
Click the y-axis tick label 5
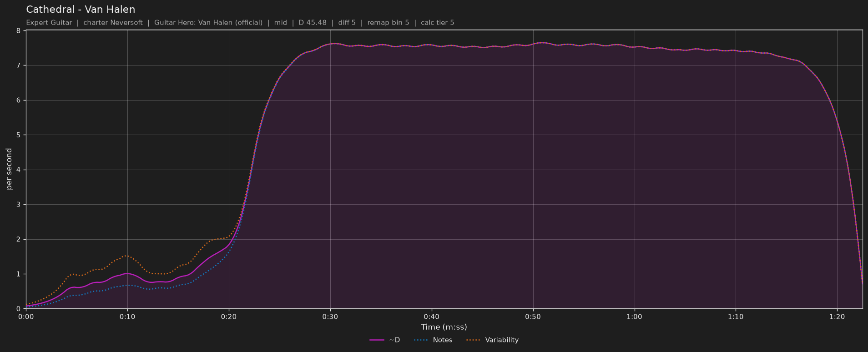click(x=19, y=135)
